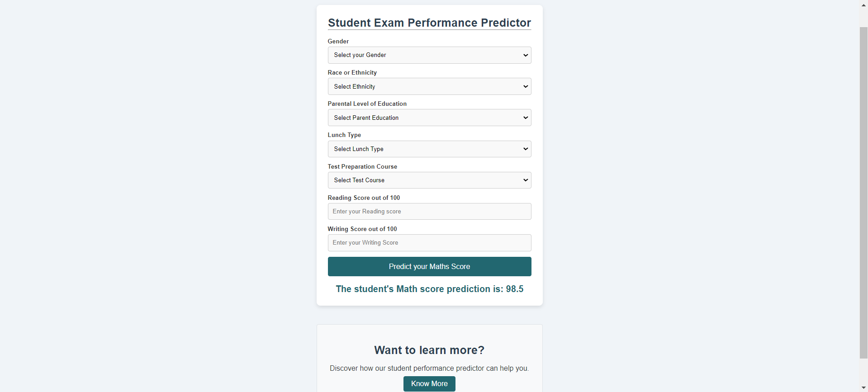Open the Select your Gender dropdown
The width and height of the screenshot is (868, 392).
(429, 55)
